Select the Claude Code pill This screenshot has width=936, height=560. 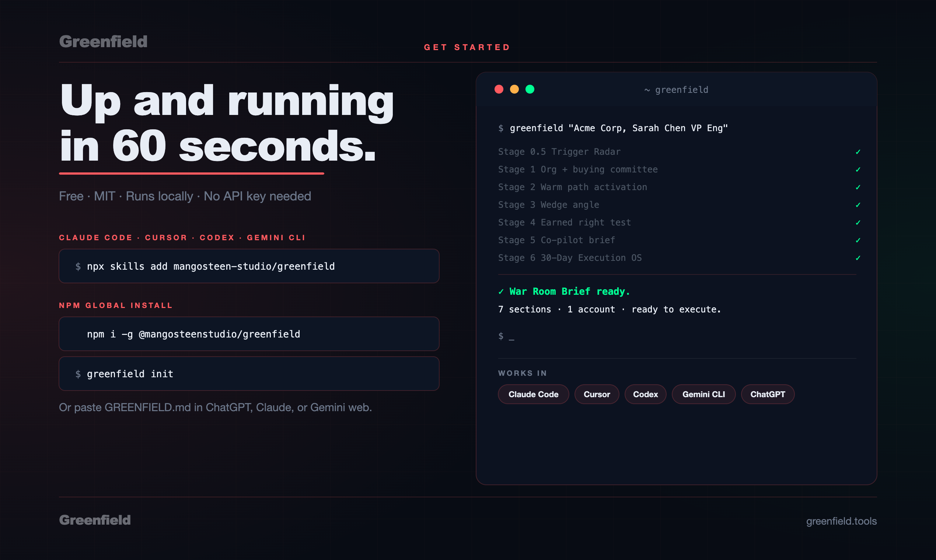tap(533, 394)
